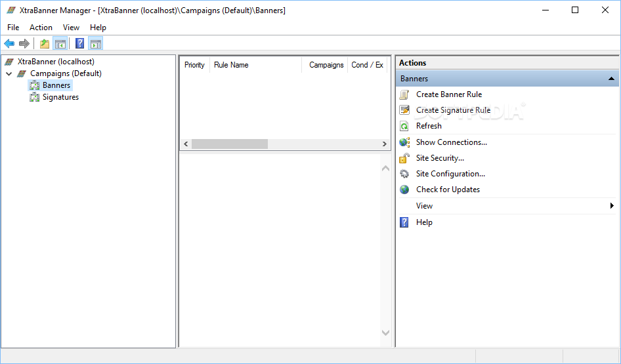The height and width of the screenshot is (364, 621).
Task: Click the XtraBanner (localhost) tree icon
Action: pos(9,62)
